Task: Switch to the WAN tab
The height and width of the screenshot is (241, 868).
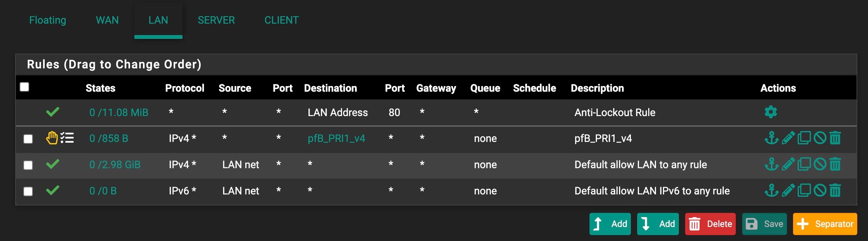Action: click(107, 20)
